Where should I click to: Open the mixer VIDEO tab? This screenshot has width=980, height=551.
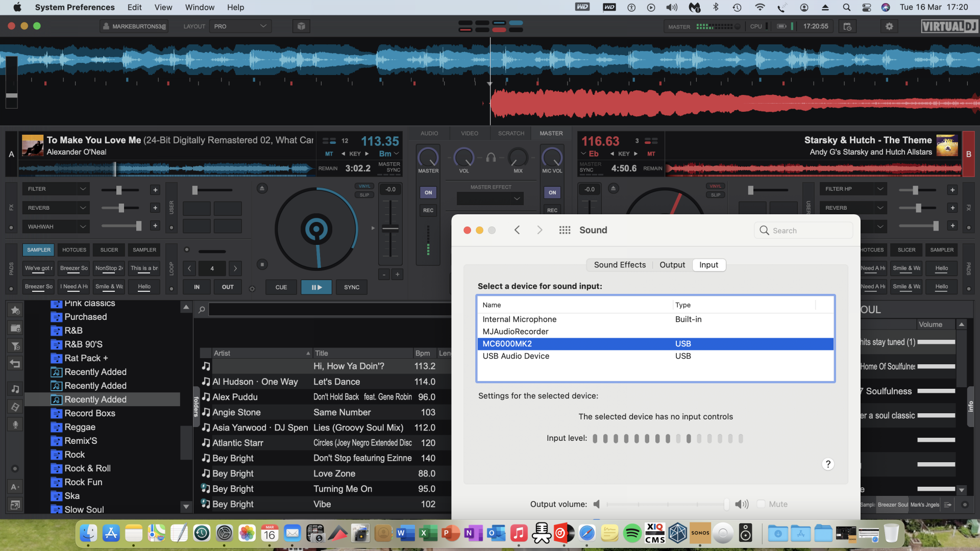470,133
